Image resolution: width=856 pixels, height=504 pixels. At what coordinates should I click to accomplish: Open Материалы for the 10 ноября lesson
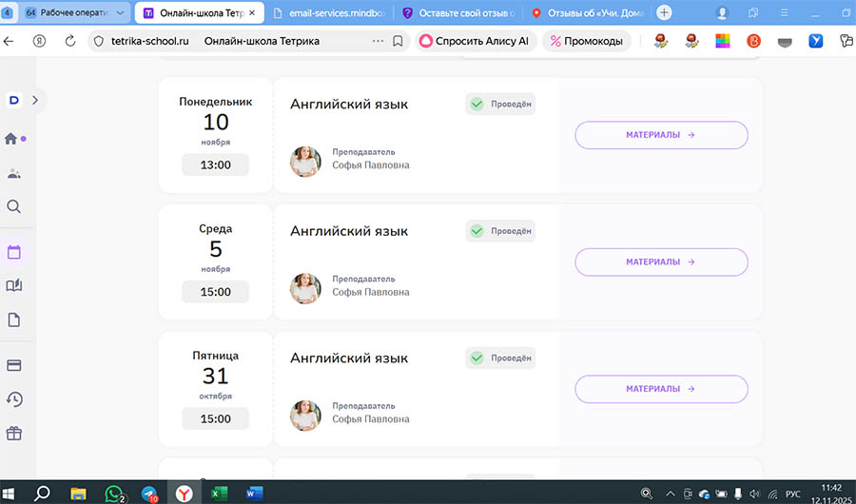click(x=661, y=135)
